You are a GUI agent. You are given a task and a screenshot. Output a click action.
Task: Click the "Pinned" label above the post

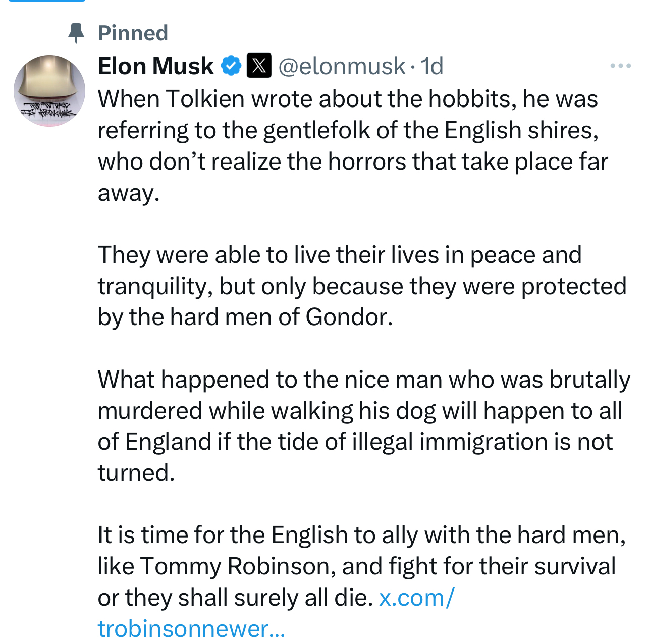[133, 33]
